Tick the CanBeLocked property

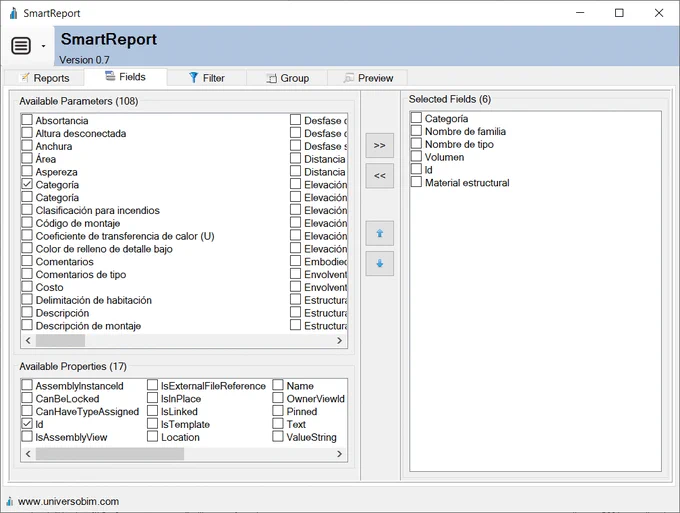(27, 398)
